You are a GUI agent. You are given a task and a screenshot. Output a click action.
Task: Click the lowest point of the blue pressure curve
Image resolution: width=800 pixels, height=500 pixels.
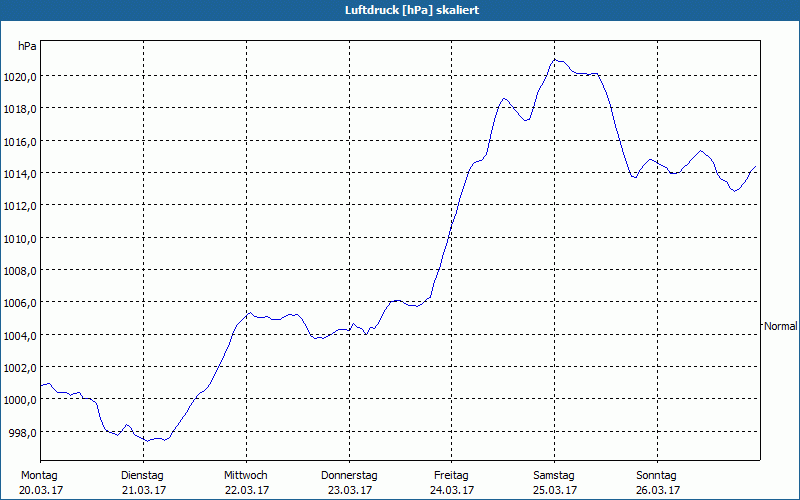pyautogui.click(x=147, y=440)
